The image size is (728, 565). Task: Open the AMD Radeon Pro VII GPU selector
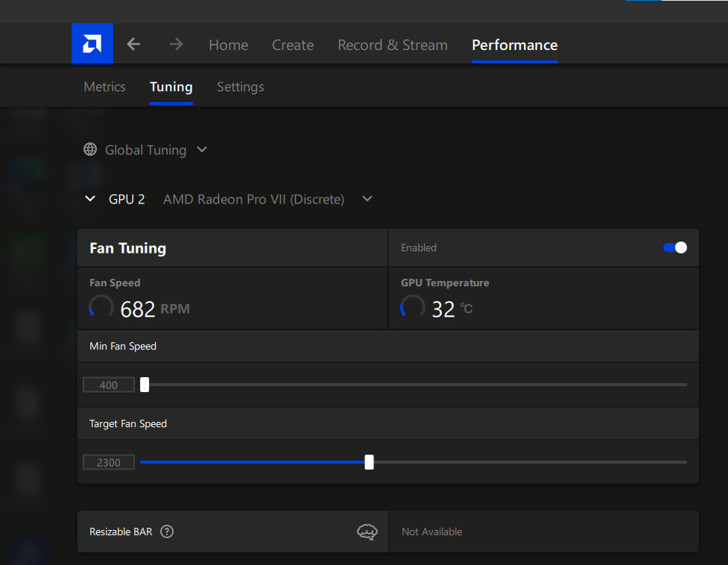click(x=367, y=199)
